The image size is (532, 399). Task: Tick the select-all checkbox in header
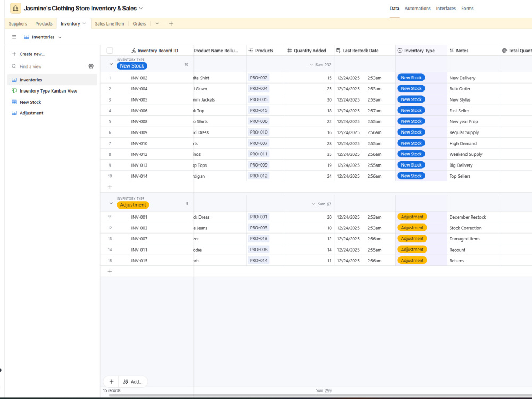click(110, 51)
